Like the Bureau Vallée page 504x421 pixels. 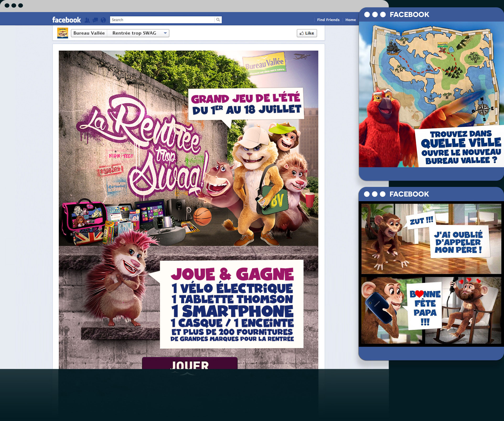point(307,33)
